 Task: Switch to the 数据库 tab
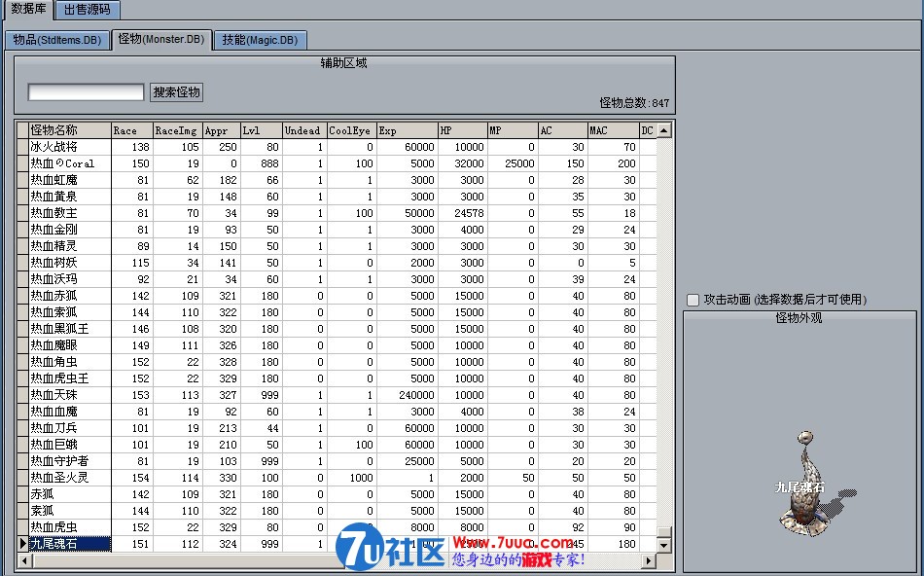28,10
